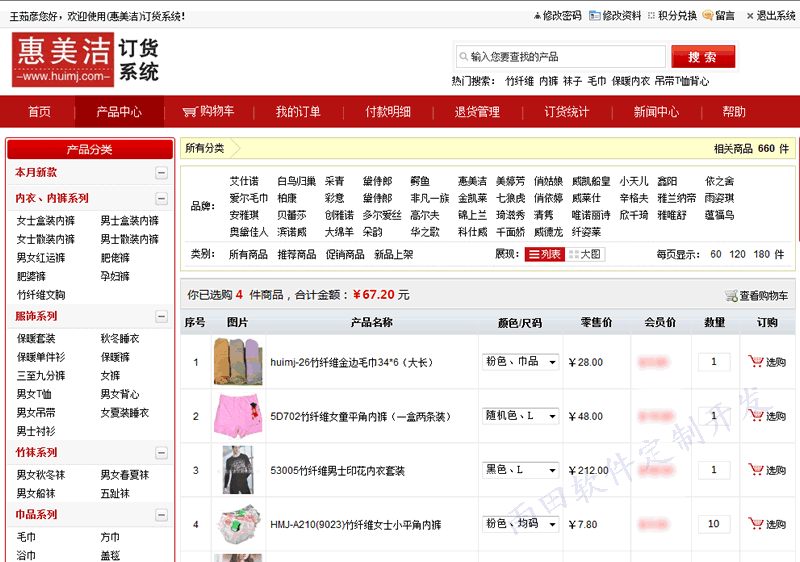Screen dimensions: 800x562
Task: Filter by 新品上架 category
Action: click(393, 254)
